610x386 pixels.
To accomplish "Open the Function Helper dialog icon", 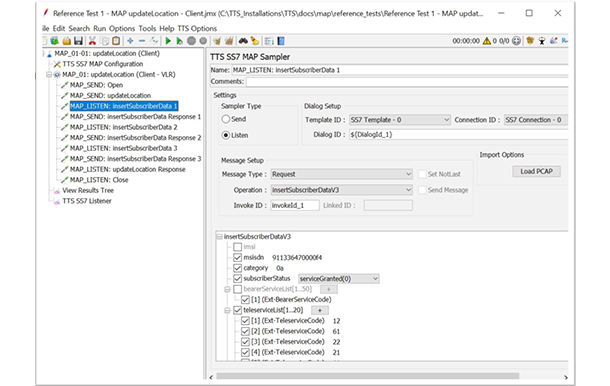I will click(269, 41).
